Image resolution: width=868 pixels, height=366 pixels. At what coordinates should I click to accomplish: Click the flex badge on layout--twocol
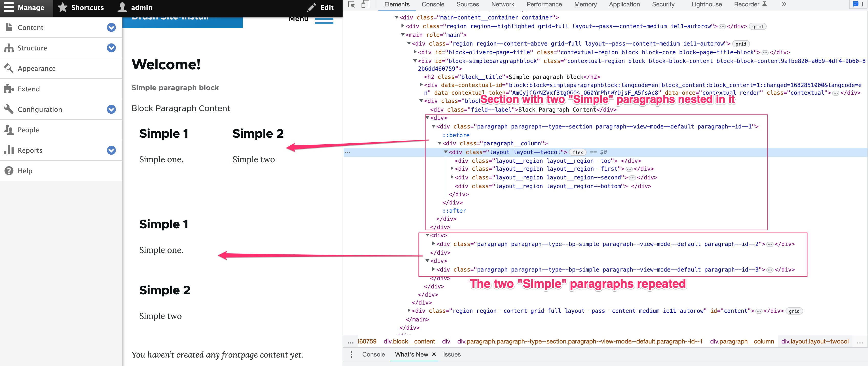(x=578, y=152)
